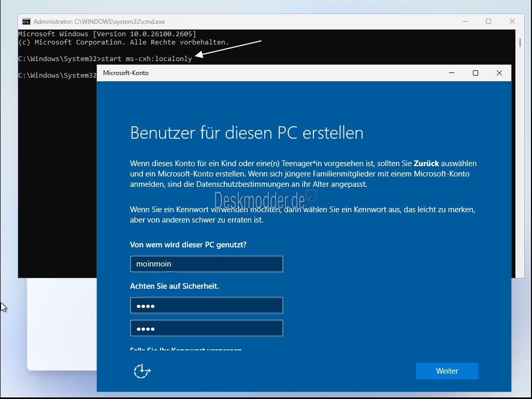This screenshot has width=532, height=399.
Task: Click the 'start ms-cxh:localonly' command line text
Action: click(x=147, y=58)
